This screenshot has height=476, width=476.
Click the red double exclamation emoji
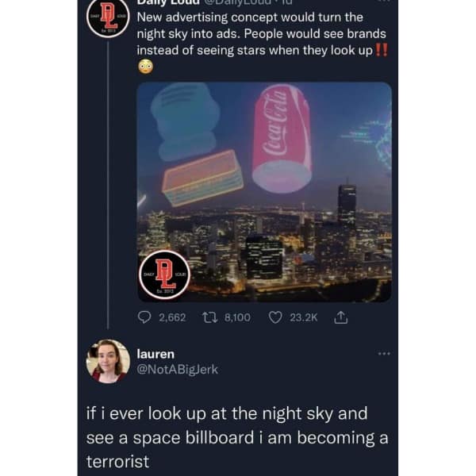coord(382,50)
